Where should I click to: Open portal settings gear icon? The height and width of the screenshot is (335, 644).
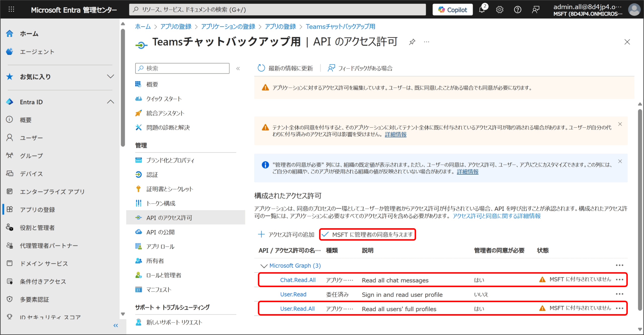tap(500, 10)
